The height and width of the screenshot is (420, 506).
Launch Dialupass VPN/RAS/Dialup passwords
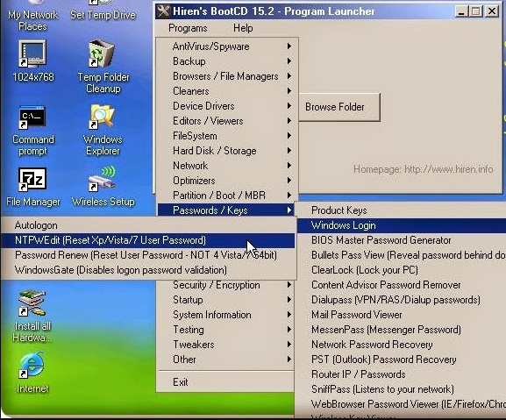tap(401, 300)
